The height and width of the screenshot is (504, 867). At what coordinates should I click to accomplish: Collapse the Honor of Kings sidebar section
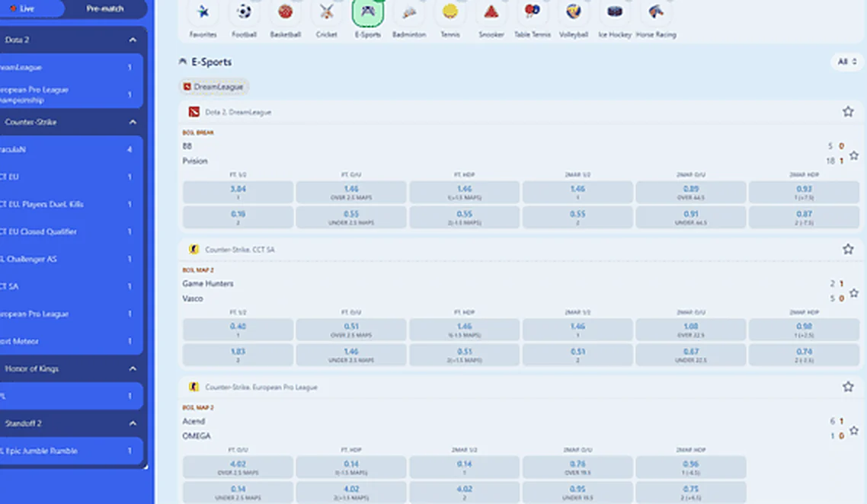(x=133, y=368)
